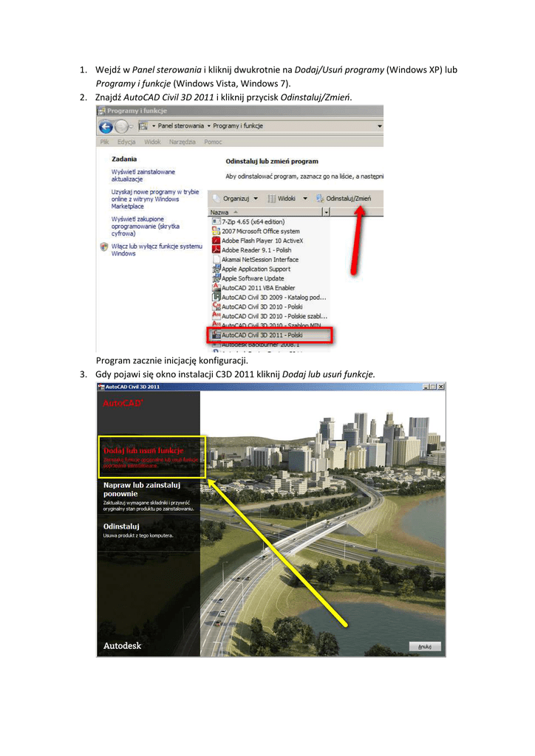Open Wyświetl zainstalowane aktualizacje link

coord(143,175)
